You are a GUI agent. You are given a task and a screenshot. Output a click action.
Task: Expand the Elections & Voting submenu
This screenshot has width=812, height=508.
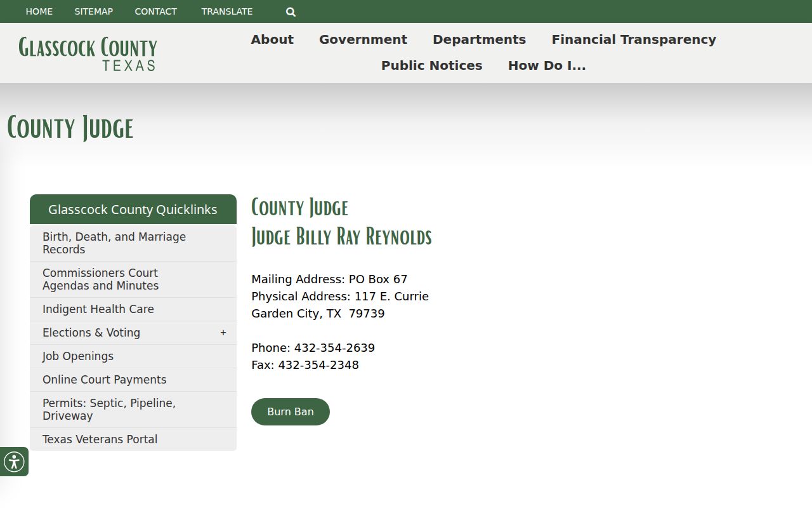click(223, 333)
